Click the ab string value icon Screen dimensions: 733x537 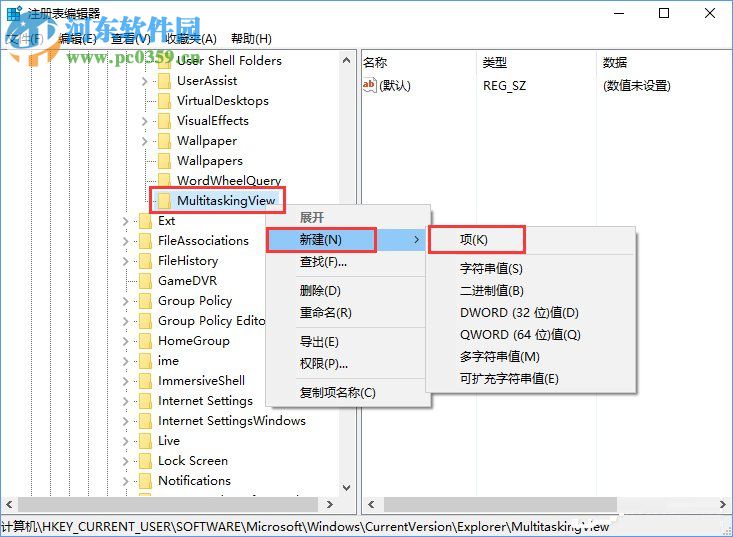coord(369,86)
